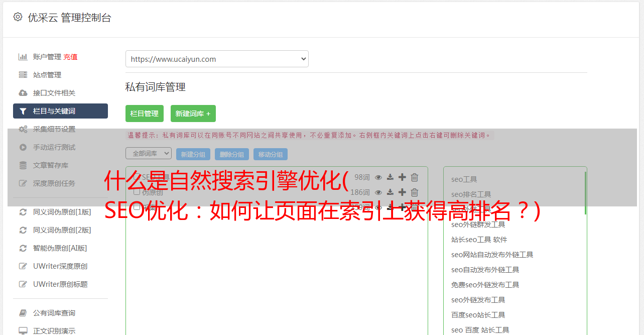Click the red 充值 link
This screenshot has height=335, width=644.
(x=70, y=57)
